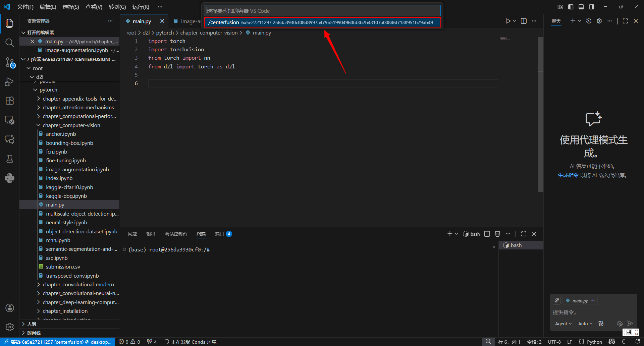The width and height of the screenshot is (644, 346).
Task: Expand the chapter_convolutional-modern folder
Action: pos(39,285)
